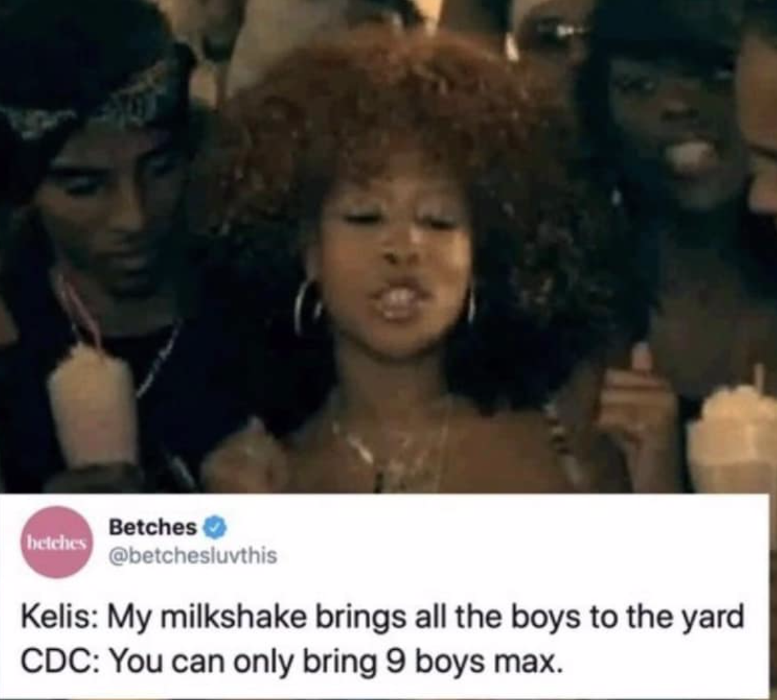The height and width of the screenshot is (700, 777).
Task: Open the Betches display name link
Action: (x=153, y=528)
